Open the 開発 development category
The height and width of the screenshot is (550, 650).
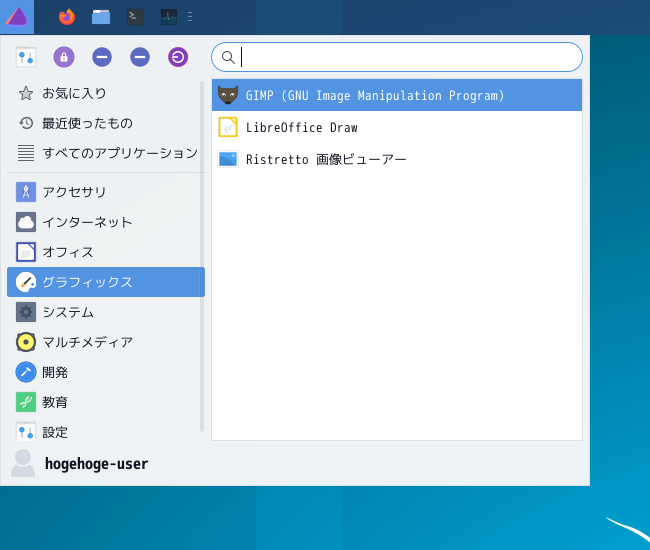[104, 372]
